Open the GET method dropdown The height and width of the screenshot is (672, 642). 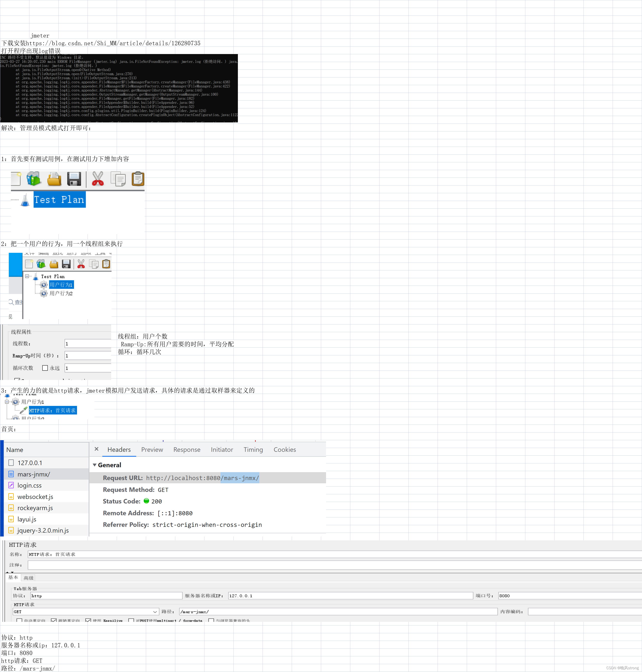[x=155, y=612]
